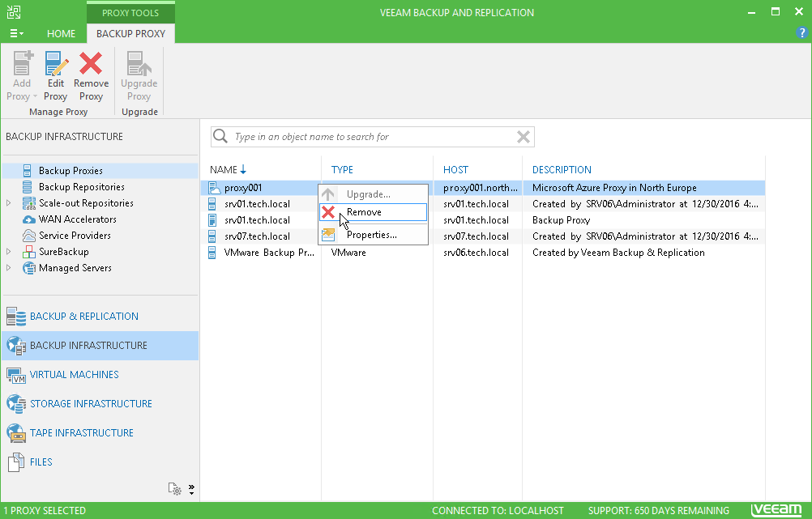This screenshot has height=519, width=812.
Task: Click the Scale-out Repositories tree icon
Action: point(29,203)
